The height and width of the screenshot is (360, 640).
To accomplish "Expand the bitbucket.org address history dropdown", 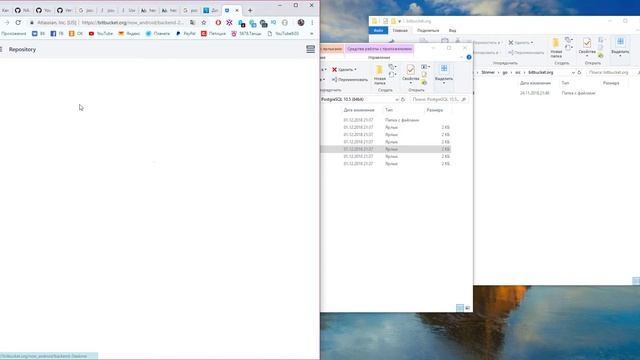I will tap(573, 72).
